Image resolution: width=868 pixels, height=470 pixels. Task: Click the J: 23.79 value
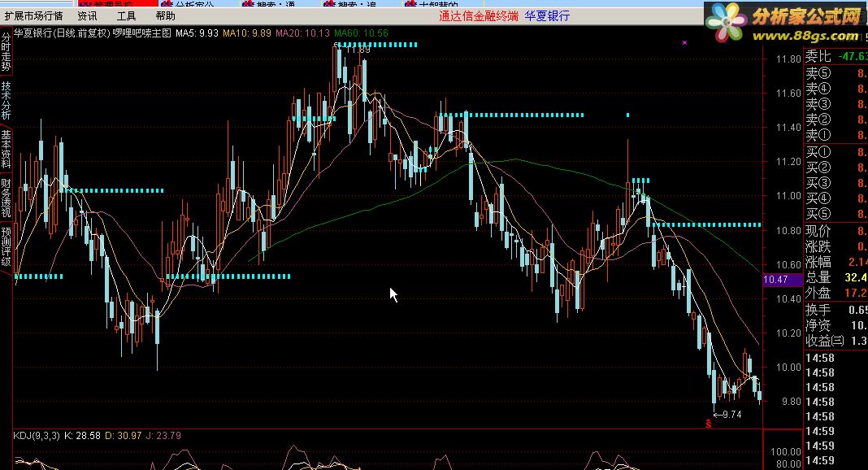pos(163,436)
